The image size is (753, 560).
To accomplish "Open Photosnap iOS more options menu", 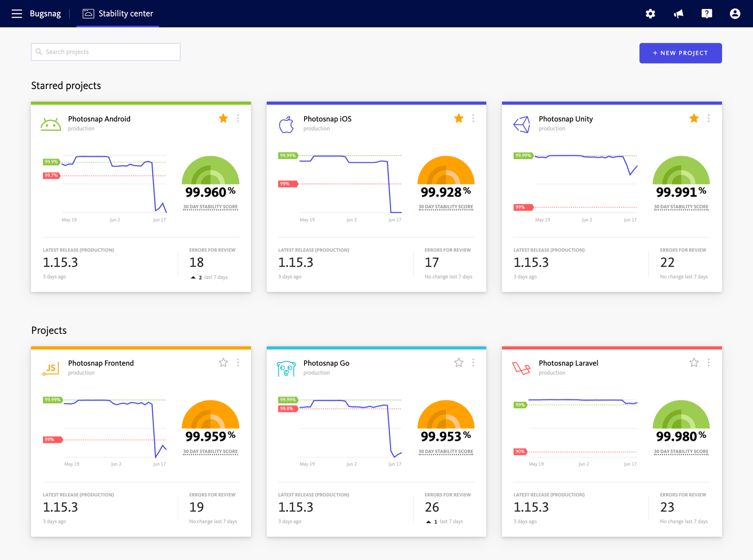I will (x=473, y=118).
